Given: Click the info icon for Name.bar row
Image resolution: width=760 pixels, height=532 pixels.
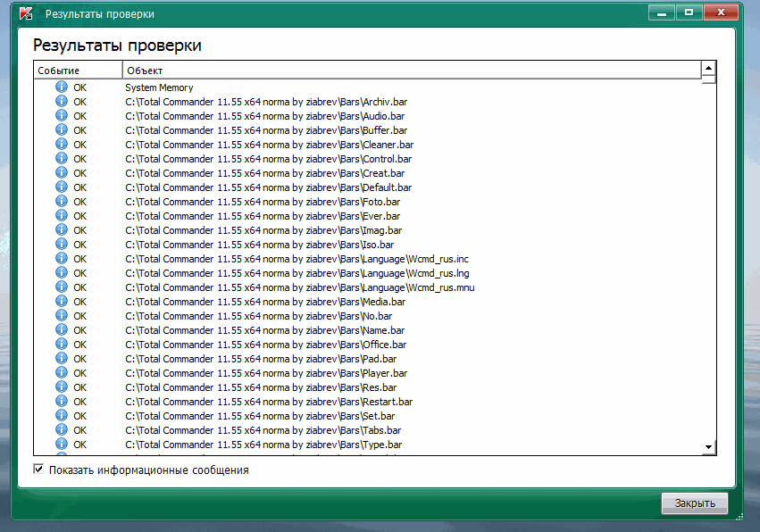Looking at the screenshot, I should 62,330.
